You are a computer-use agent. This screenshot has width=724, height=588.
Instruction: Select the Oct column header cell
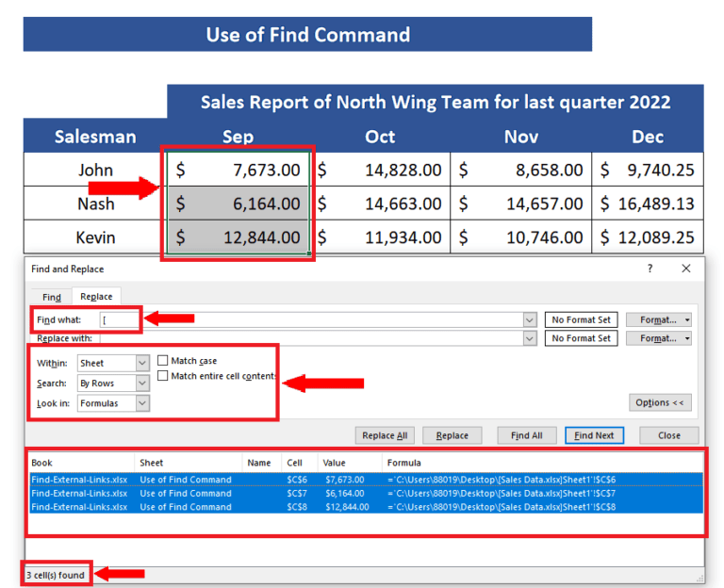click(x=380, y=136)
